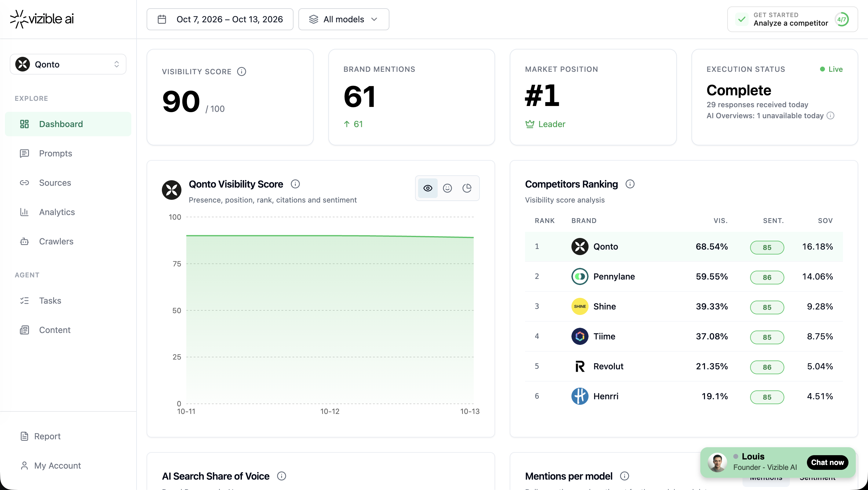Click the Live status indicator
Image resolution: width=868 pixels, height=490 pixels.
click(831, 69)
